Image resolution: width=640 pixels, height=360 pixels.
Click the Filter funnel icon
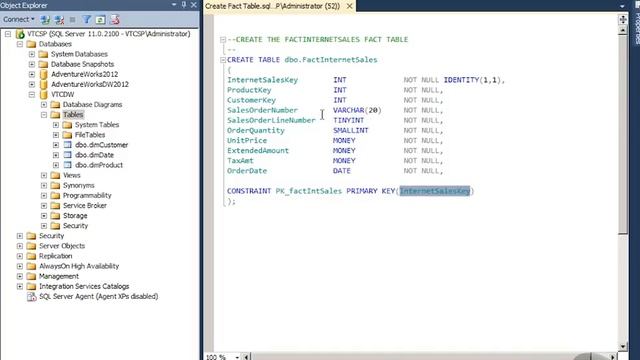pyautogui.click(x=87, y=19)
